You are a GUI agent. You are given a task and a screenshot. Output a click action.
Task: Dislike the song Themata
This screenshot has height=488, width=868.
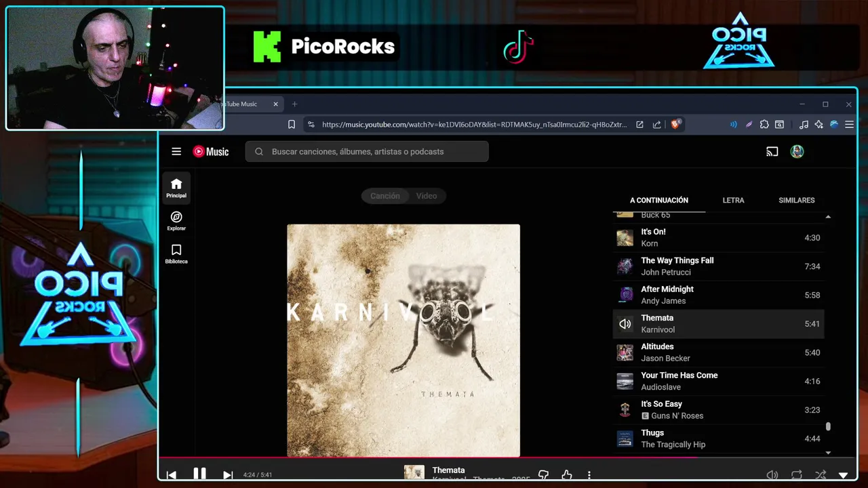coord(543,475)
